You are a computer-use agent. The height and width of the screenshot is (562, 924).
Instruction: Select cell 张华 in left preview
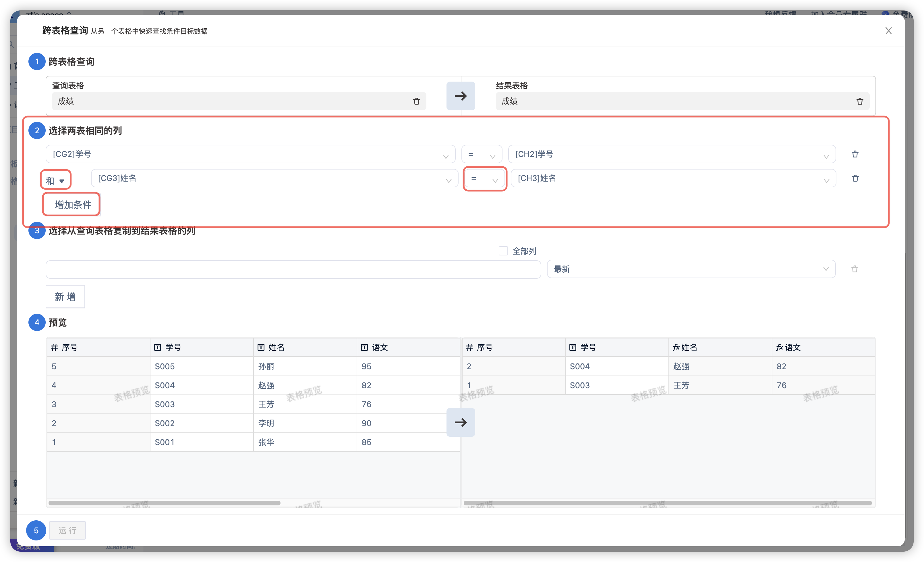click(x=305, y=442)
